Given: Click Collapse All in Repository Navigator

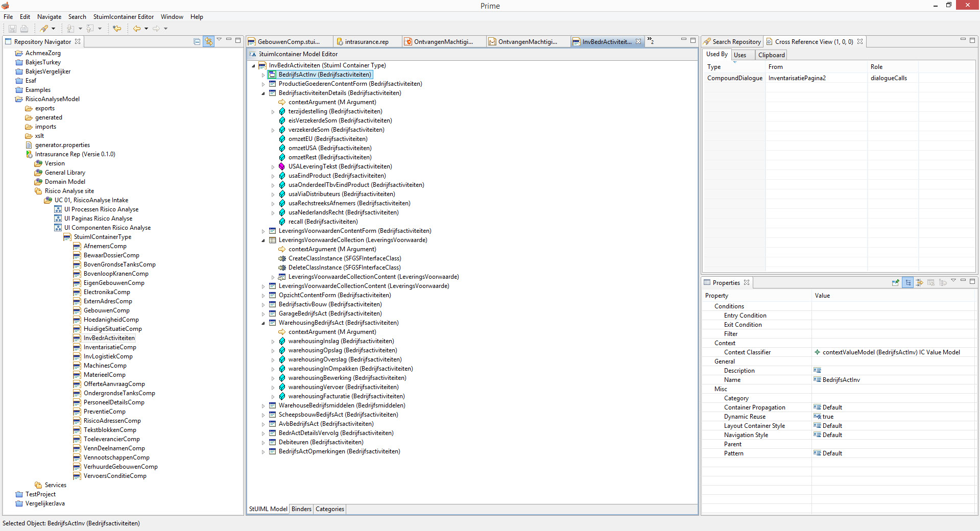Looking at the screenshot, I should 197,42.
